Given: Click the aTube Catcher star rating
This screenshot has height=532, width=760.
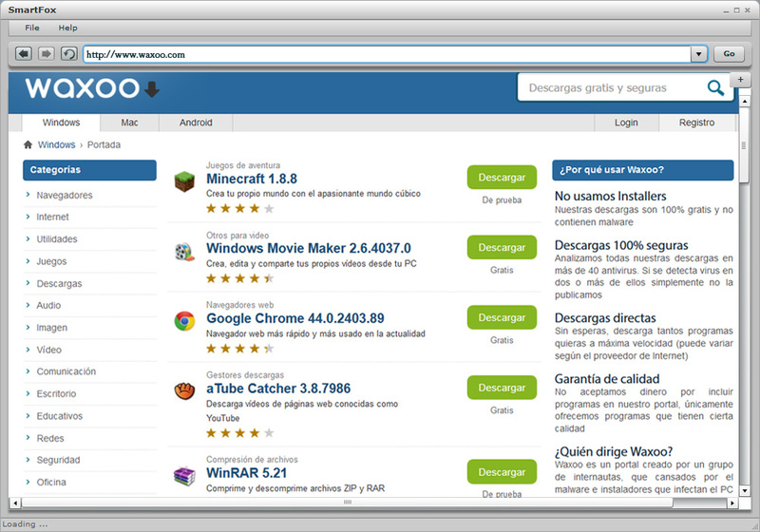Looking at the screenshot, I should coord(240,432).
